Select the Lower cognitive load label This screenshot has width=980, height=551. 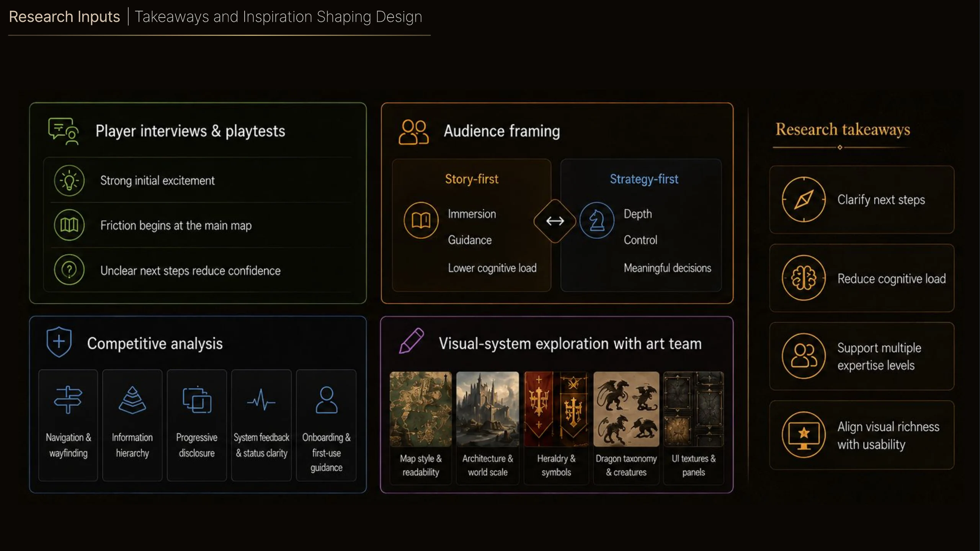point(492,268)
